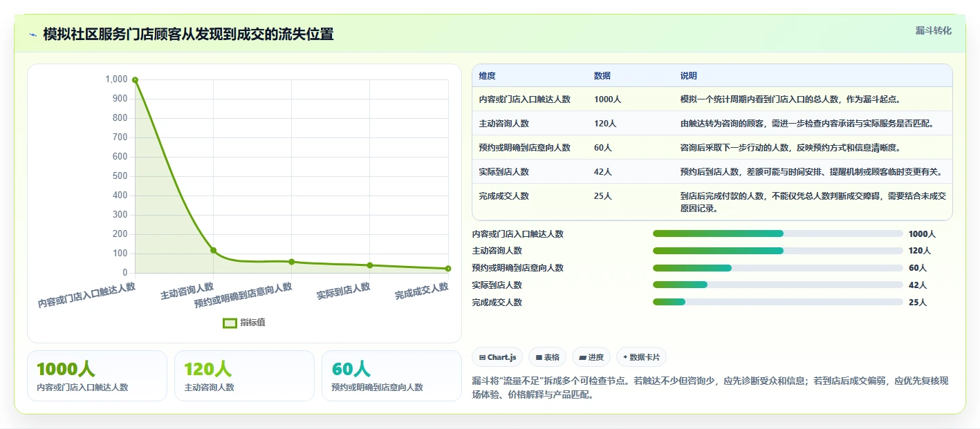Click the 60人 progress bar

click(778, 268)
